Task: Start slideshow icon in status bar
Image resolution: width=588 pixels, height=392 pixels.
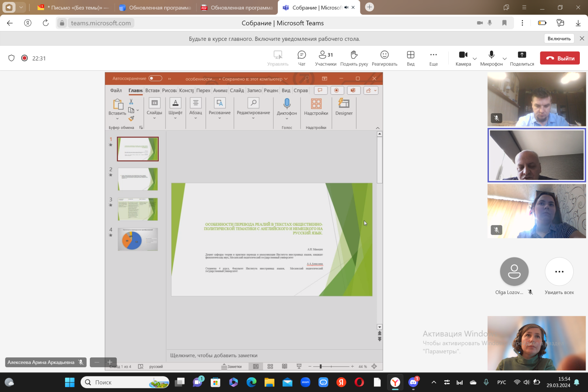Action: (299, 367)
